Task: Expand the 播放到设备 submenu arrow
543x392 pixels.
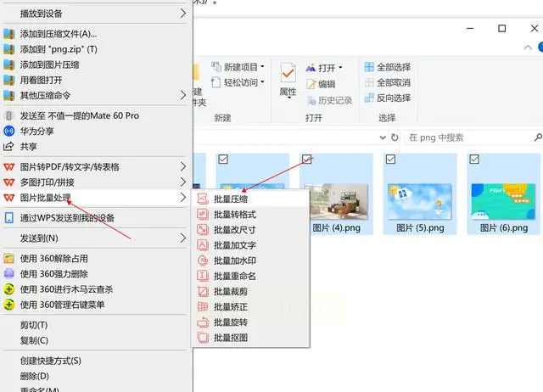Action: pos(183,14)
